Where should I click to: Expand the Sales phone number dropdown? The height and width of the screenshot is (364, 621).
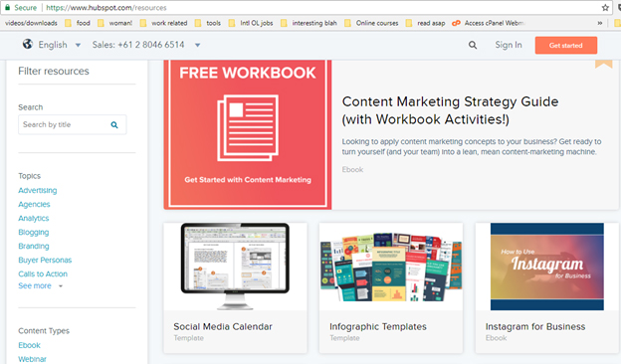[x=197, y=45]
